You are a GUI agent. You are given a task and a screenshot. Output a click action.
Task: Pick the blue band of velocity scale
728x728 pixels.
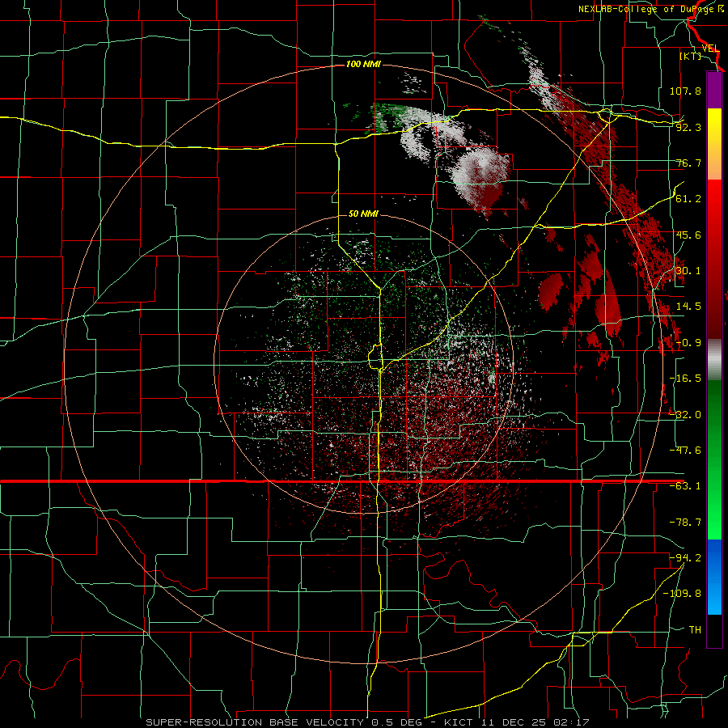(x=714, y=577)
